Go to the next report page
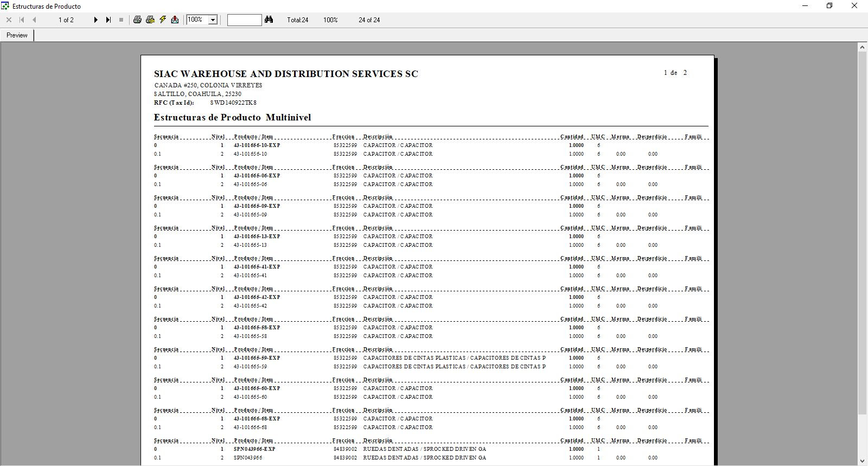The height and width of the screenshot is (466, 868). [x=96, y=20]
